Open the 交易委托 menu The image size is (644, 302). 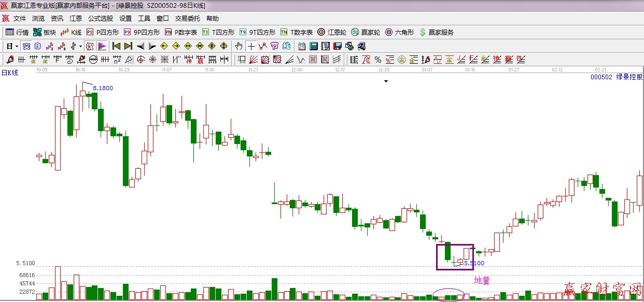(x=187, y=19)
